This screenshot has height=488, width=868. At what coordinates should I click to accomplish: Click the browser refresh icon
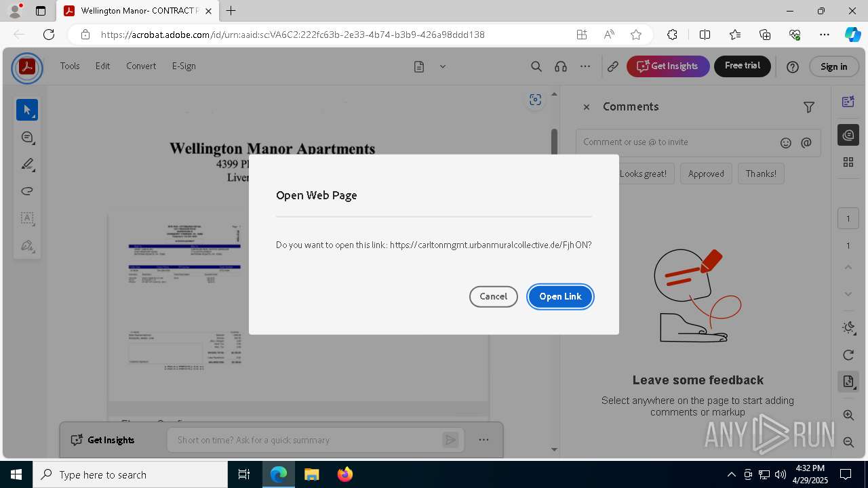[49, 35]
